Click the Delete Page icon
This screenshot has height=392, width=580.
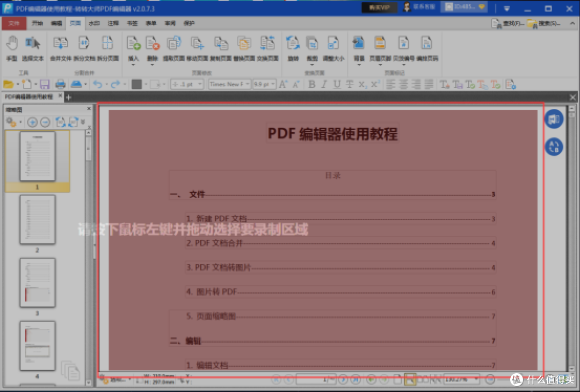tap(153, 43)
